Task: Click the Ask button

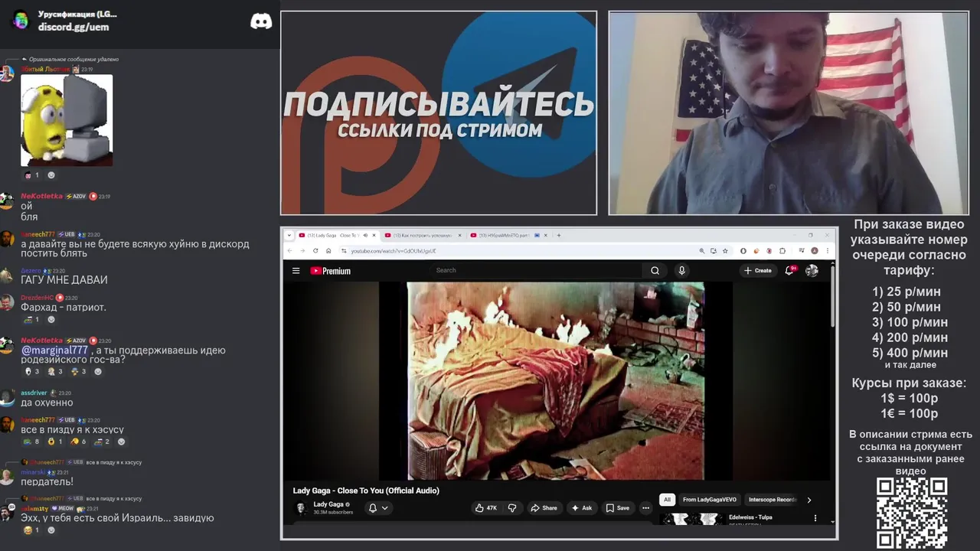Action: 582,508
